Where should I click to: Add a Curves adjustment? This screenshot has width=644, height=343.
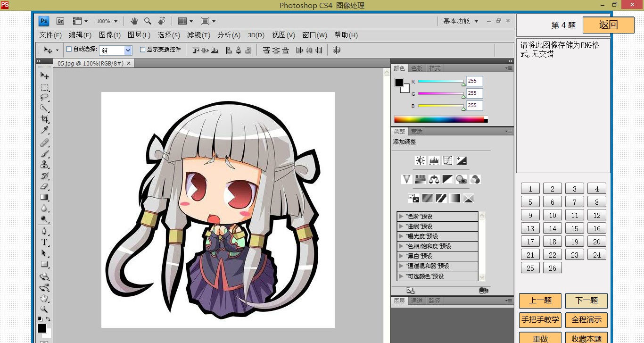(447, 160)
